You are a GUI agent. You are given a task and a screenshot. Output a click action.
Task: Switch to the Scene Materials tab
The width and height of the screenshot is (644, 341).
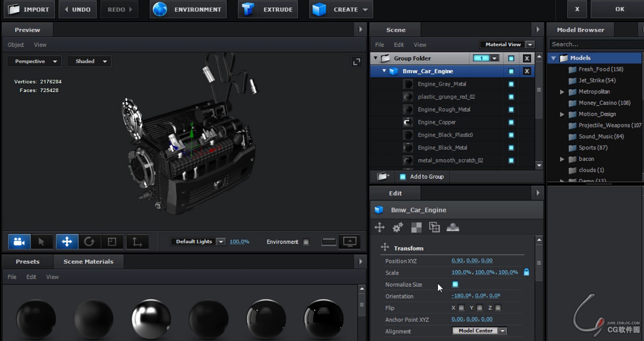88,262
